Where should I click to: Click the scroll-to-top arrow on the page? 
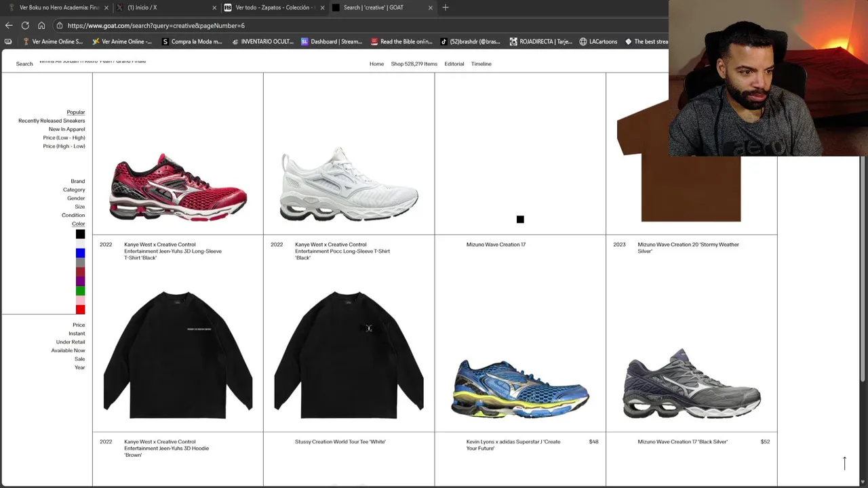tap(844, 463)
